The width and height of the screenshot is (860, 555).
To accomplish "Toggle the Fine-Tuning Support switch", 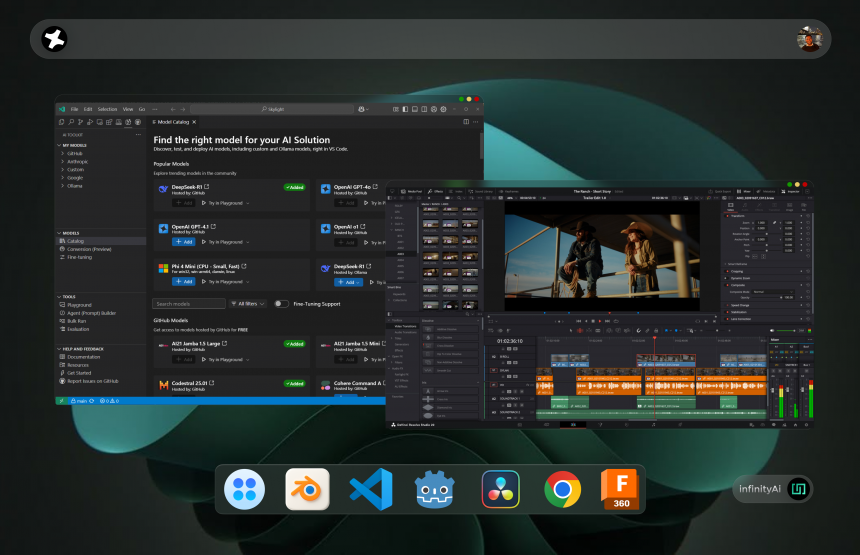I will (x=281, y=304).
